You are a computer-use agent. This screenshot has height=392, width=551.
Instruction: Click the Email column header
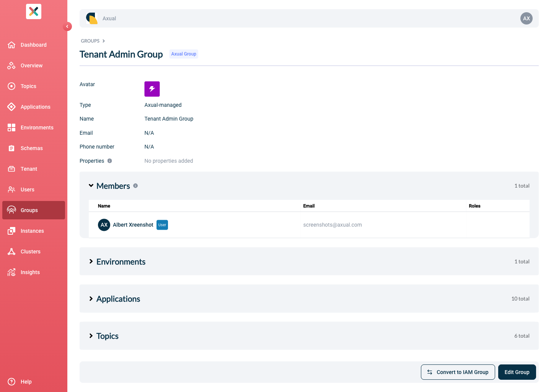309,206
